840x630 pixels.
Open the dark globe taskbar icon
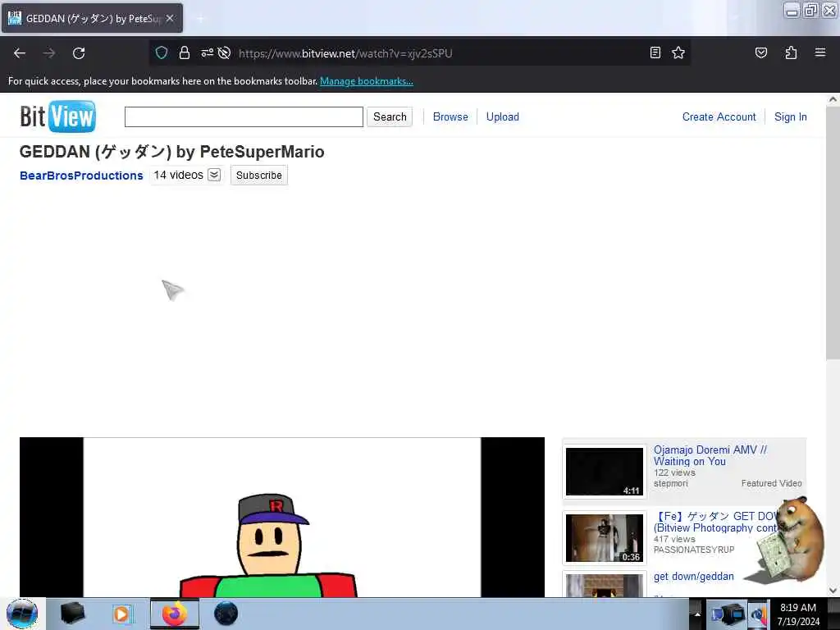226,614
